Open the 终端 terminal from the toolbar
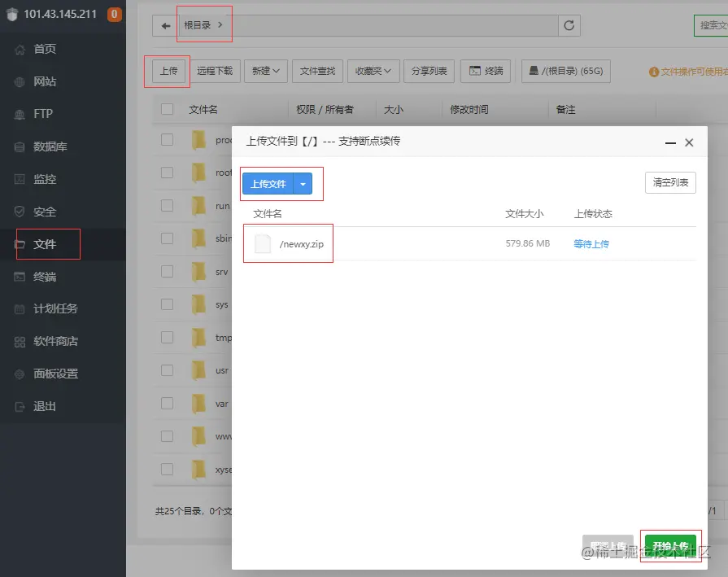The height and width of the screenshot is (577, 728). 486,71
